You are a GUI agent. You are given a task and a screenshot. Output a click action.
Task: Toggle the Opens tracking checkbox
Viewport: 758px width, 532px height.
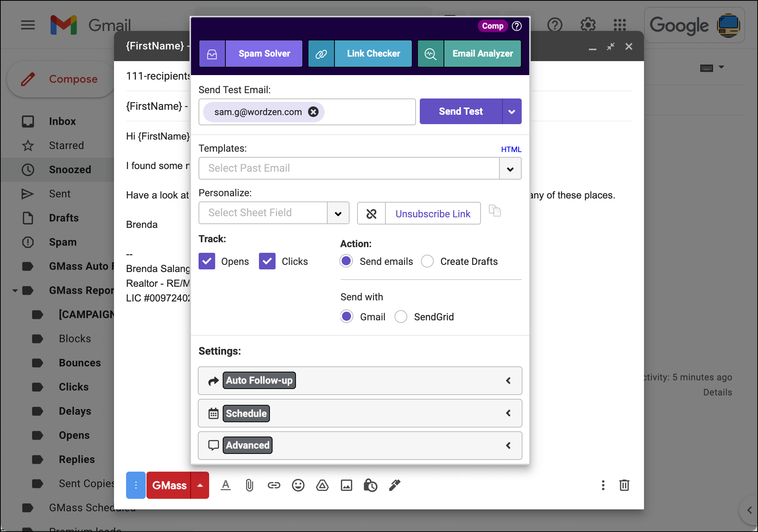coord(207,261)
